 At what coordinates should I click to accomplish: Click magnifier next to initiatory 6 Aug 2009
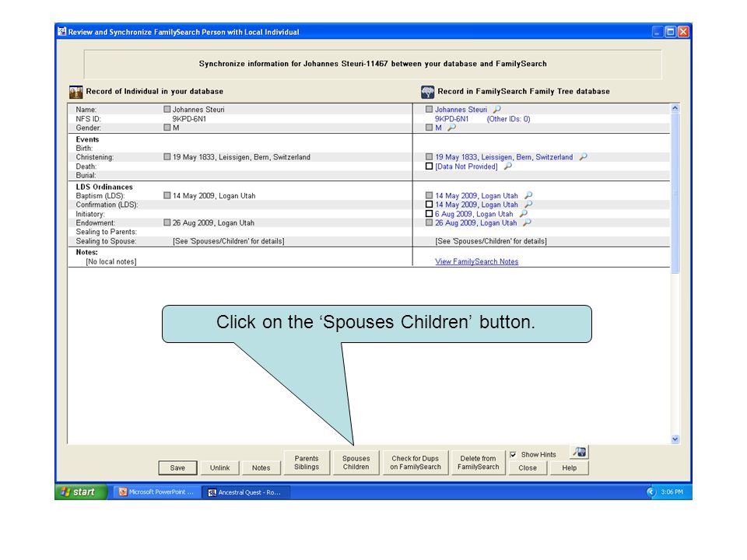point(523,213)
